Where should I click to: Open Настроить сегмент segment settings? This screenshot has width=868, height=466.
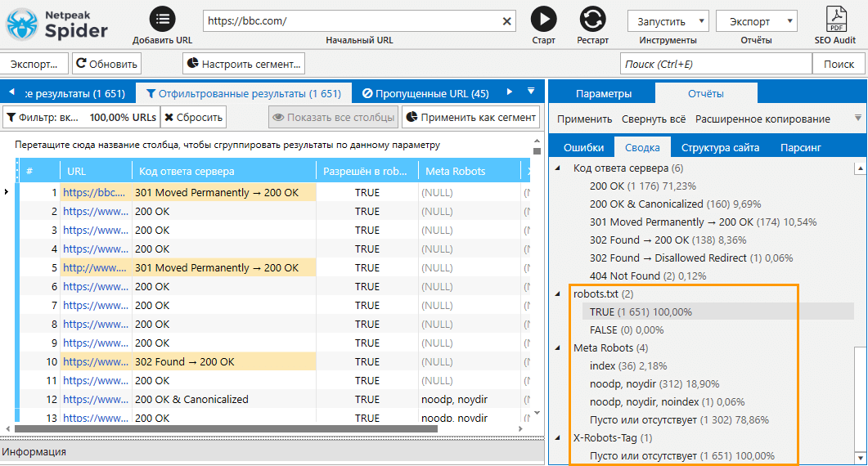click(x=244, y=64)
